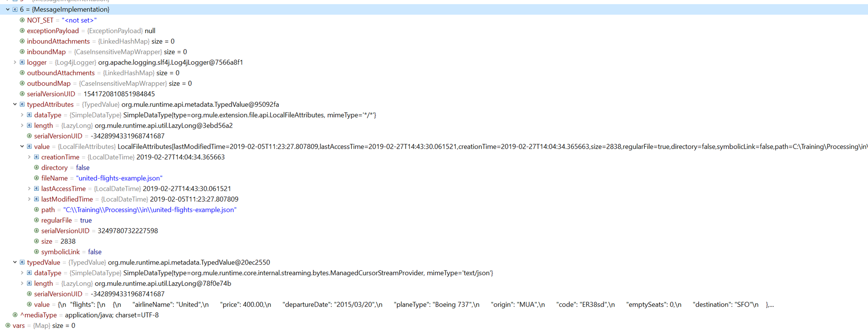
Task: Expand the logger Log4jLogger entry
Action: (x=15, y=62)
